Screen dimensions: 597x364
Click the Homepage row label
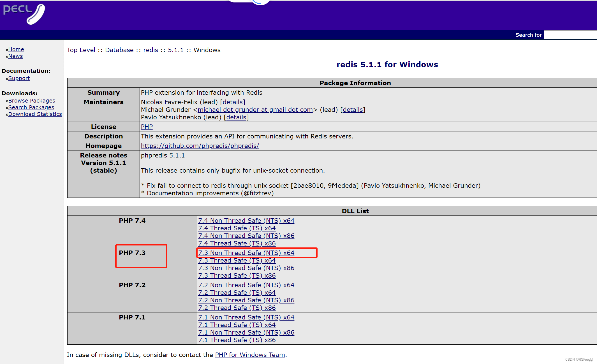click(x=103, y=146)
